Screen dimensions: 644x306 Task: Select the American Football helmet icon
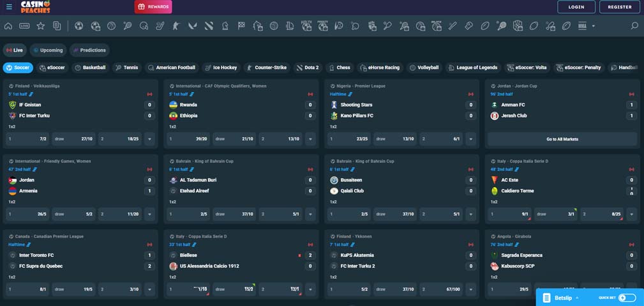click(144, 26)
